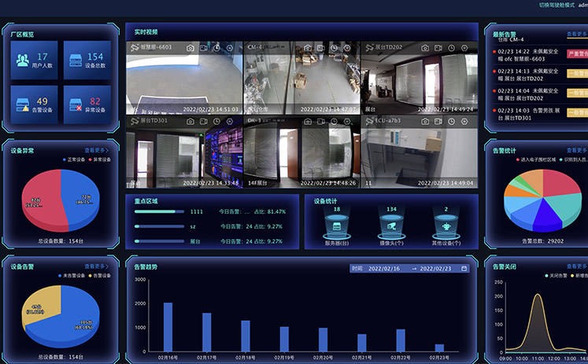
Task: Click the record icon on DK-1 feed
Action: tap(321, 121)
